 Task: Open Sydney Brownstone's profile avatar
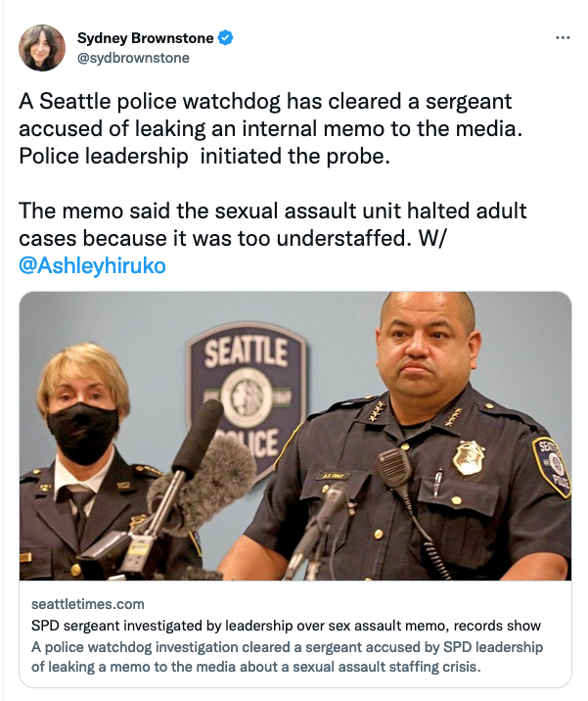coord(42,48)
